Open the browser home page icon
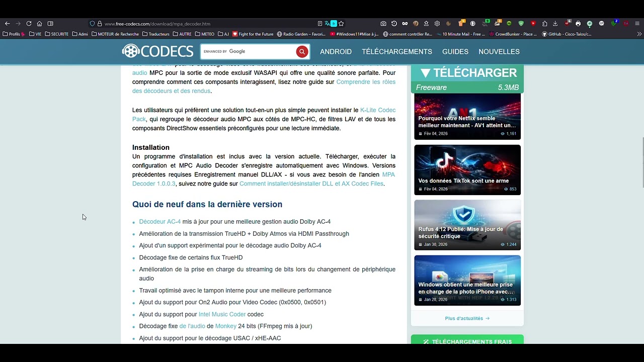This screenshot has width=644, height=362. [39, 24]
